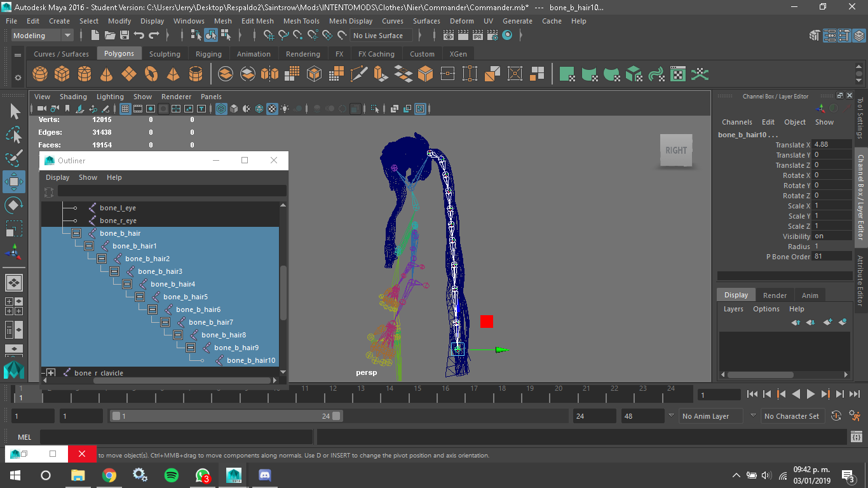Toggle textured display checker icon in viewport
868x488 pixels.
tap(272, 109)
